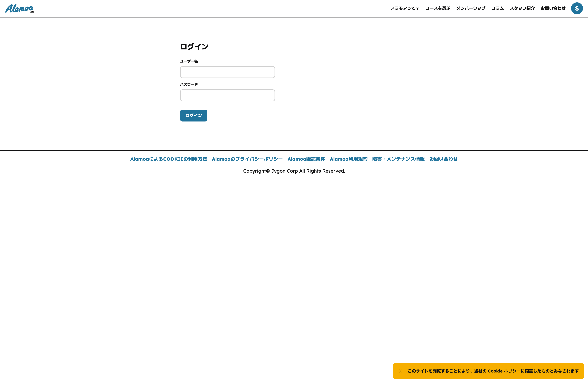Open Alamoaのプライバシーポリシー footer link
Screen dimensions: 588x382
click(x=247, y=159)
